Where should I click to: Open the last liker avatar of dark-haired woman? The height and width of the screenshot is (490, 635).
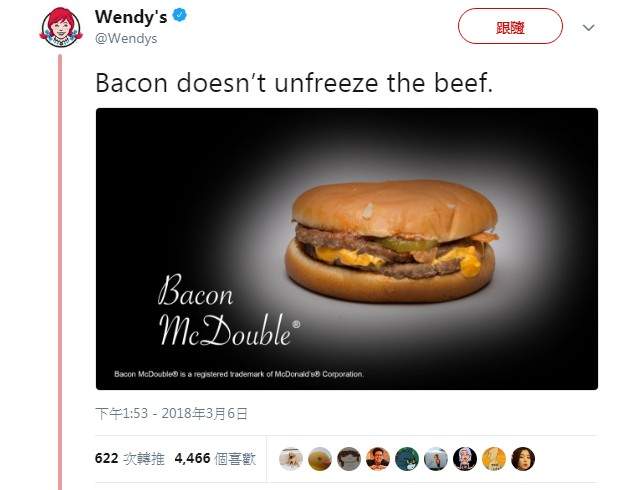pos(523,459)
